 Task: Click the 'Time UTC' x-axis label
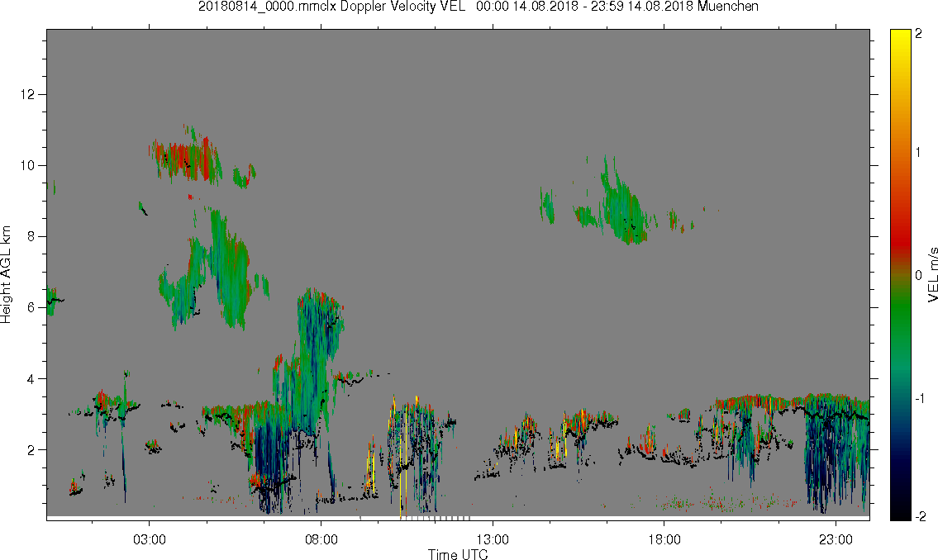click(x=458, y=554)
